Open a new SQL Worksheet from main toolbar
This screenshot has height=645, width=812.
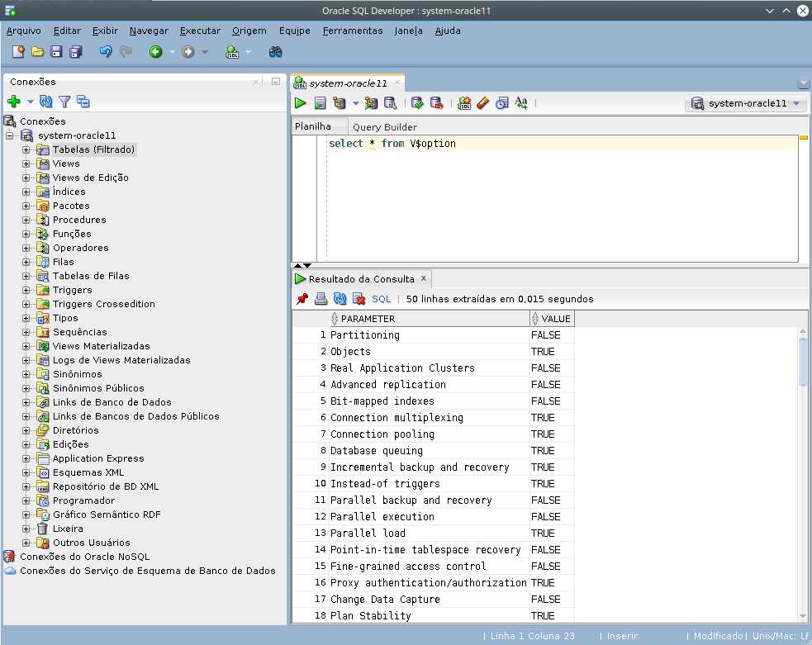232,52
